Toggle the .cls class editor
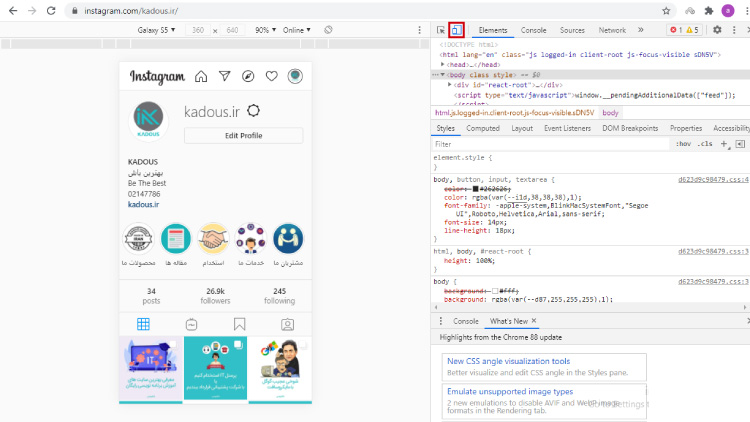 point(705,144)
